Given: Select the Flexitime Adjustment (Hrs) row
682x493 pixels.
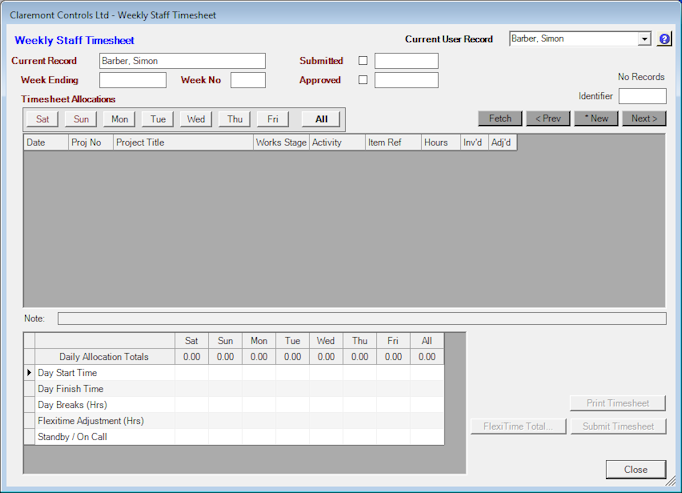Looking at the screenshot, I should [234, 421].
